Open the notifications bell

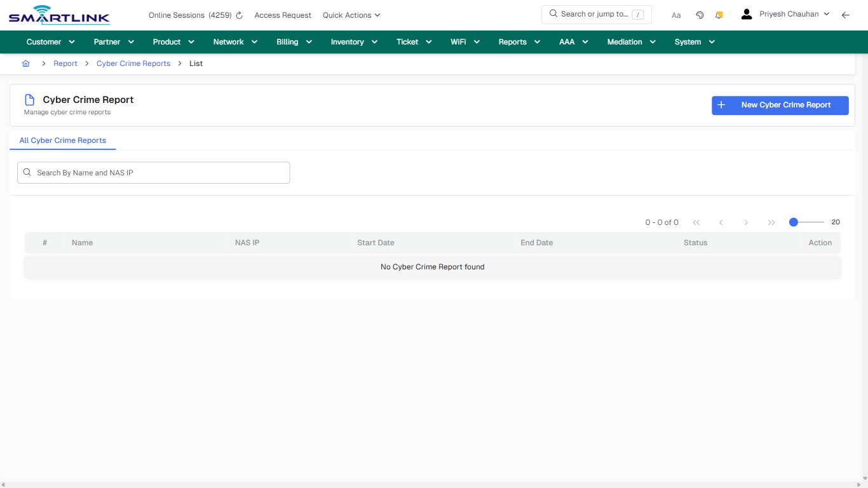[x=719, y=15]
